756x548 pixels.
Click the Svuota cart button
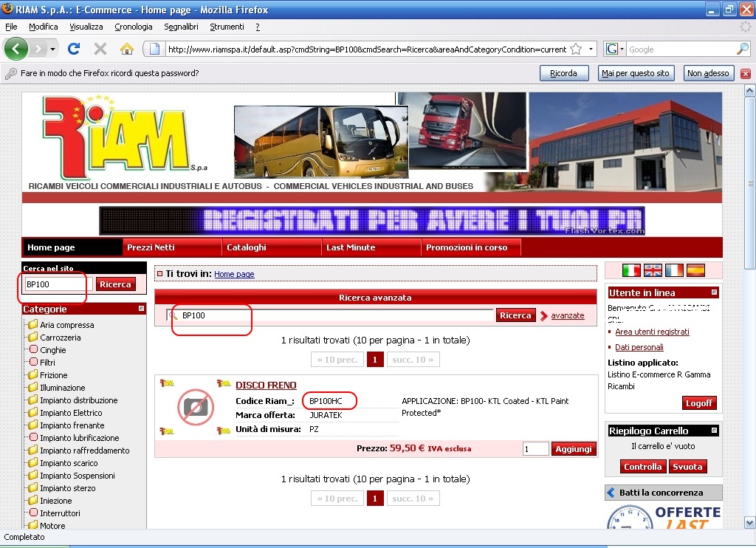pos(687,467)
